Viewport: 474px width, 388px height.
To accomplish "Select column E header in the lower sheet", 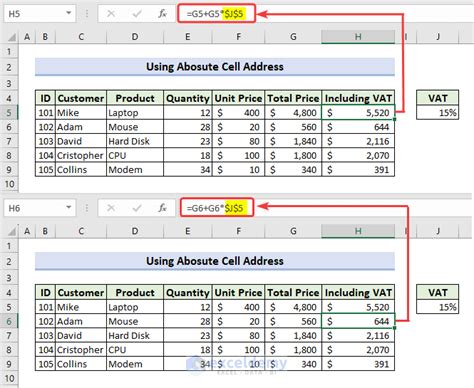I will [x=188, y=231].
